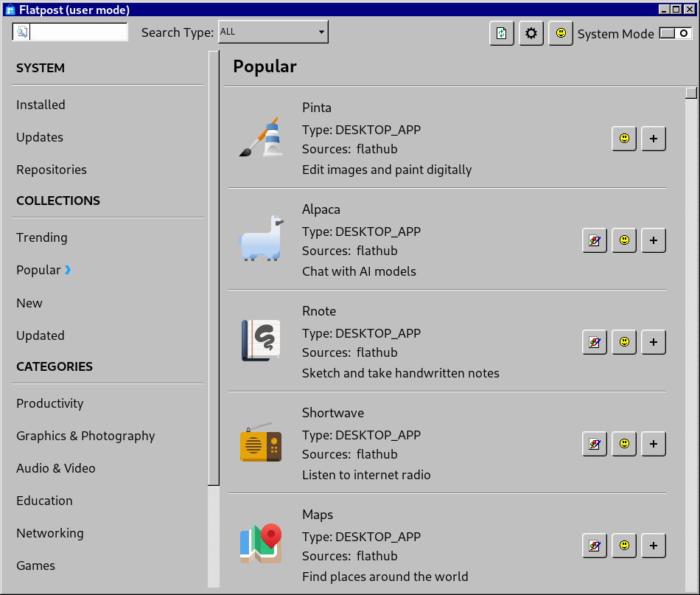Select the Updated collection
Viewport: 700px width, 595px height.
pos(41,336)
